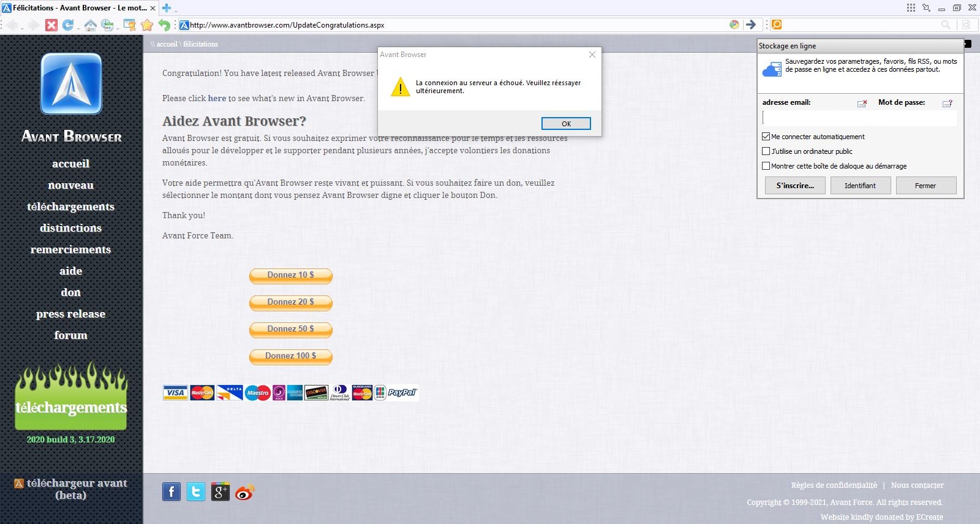The height and width of the screenshot is (524, 980).
Task: Expand the History icon dropdown arrow
Action: coord(118,28)
